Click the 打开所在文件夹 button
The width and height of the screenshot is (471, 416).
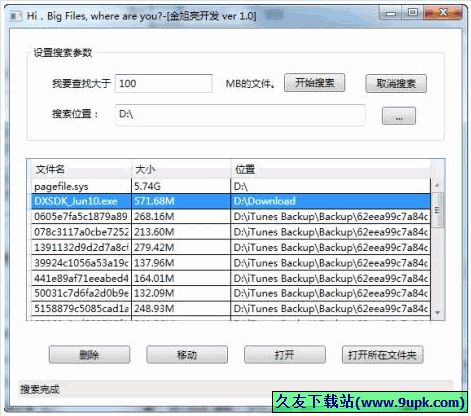(383, 355)
